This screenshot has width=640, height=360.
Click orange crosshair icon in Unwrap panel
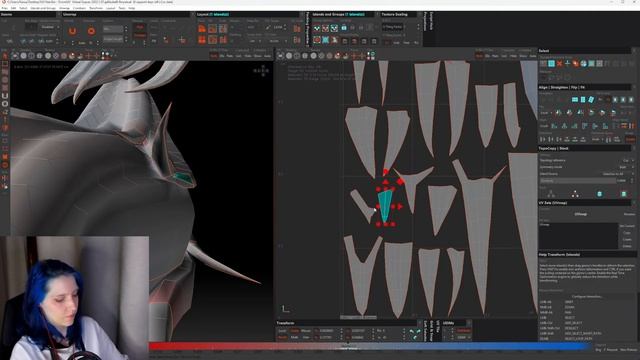point(182,40)
